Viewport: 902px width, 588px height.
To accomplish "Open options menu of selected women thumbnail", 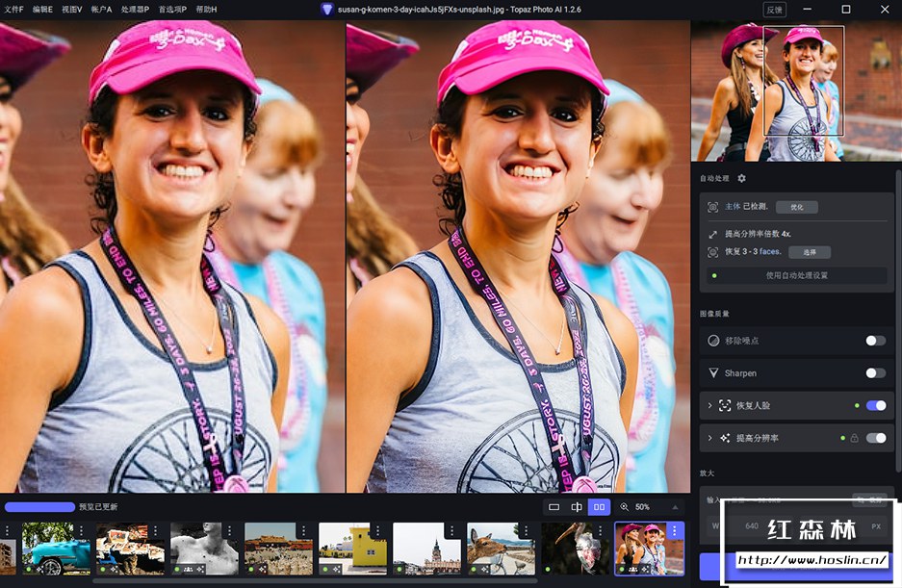I will [675, 530].
